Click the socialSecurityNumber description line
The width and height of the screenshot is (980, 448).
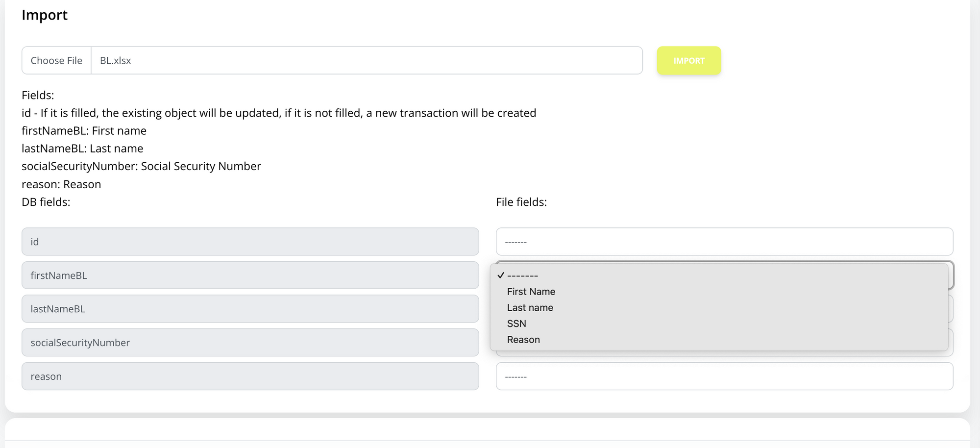tap(141, 166)
